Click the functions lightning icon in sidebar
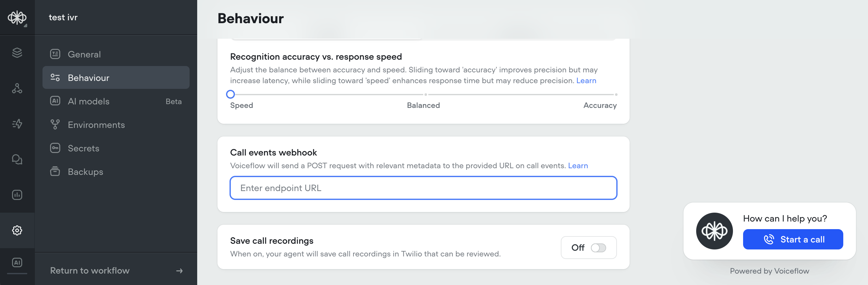 click(x=17, y=124)
